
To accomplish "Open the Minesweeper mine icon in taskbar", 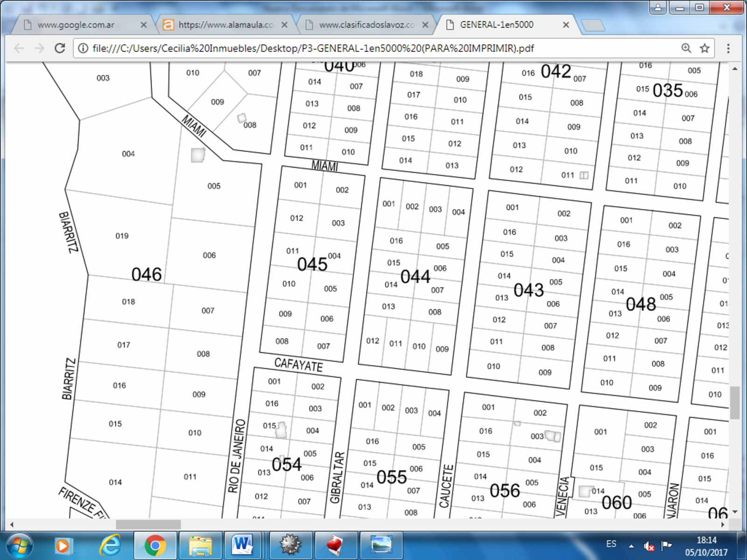I will [290, 546].
